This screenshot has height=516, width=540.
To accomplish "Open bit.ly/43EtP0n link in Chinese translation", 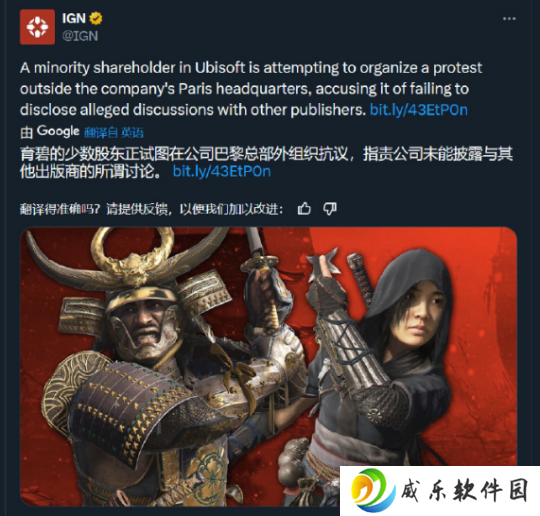I will click(222, 171).
